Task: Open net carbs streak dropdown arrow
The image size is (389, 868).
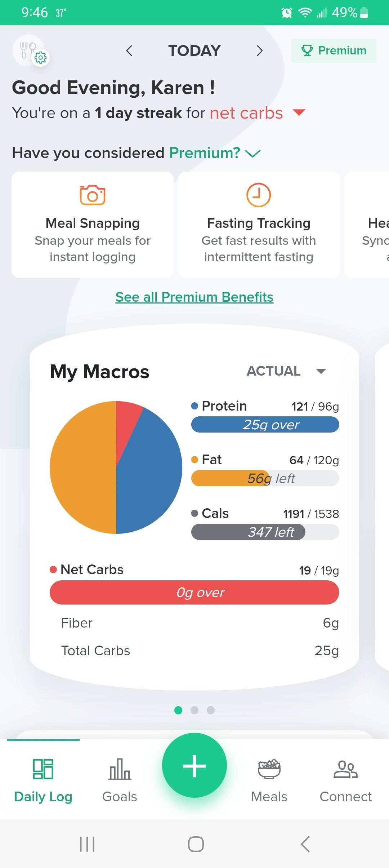Action: click(299, 112)
